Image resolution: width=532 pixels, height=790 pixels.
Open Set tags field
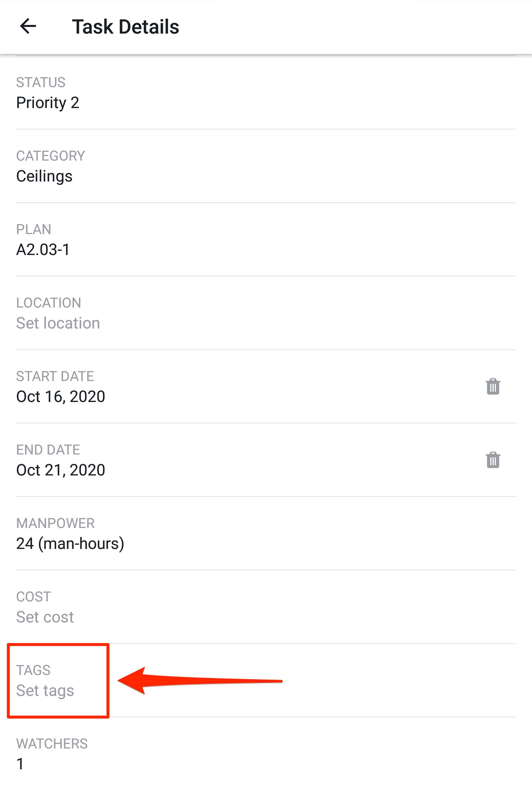tap(45, 690)
